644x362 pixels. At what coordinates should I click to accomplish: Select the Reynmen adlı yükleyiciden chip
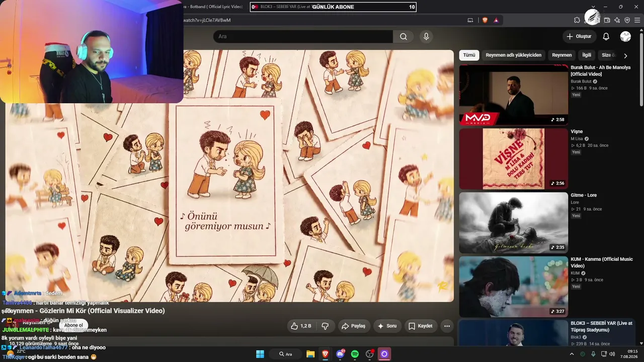coord(513,55)
